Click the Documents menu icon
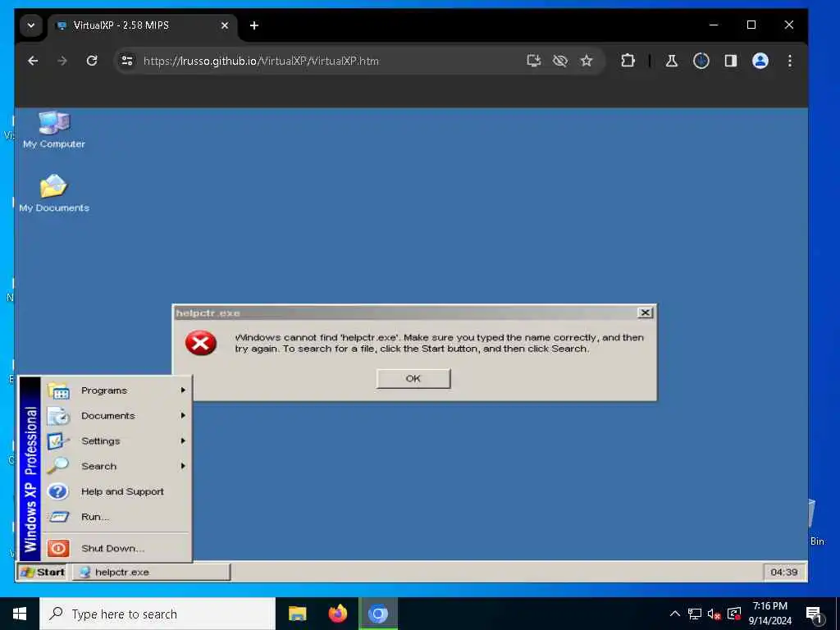Screen dimensions: 840x630 58,416
